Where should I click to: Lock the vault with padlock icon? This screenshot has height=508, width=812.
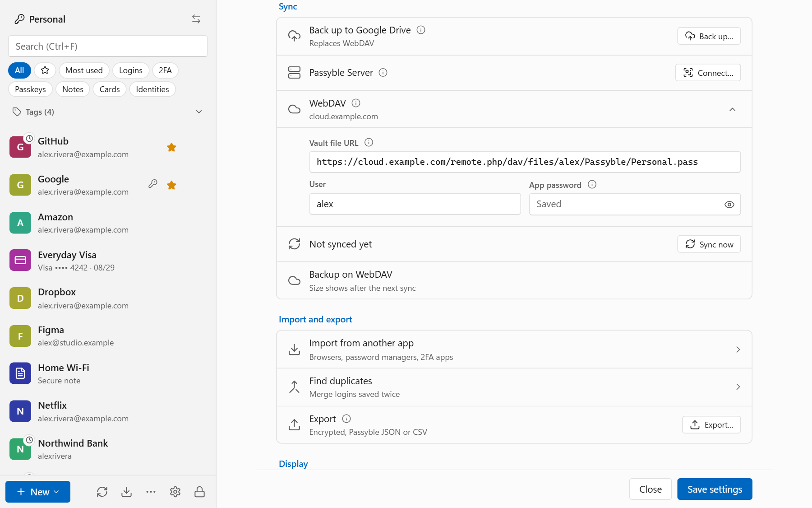tap(200, 492)
